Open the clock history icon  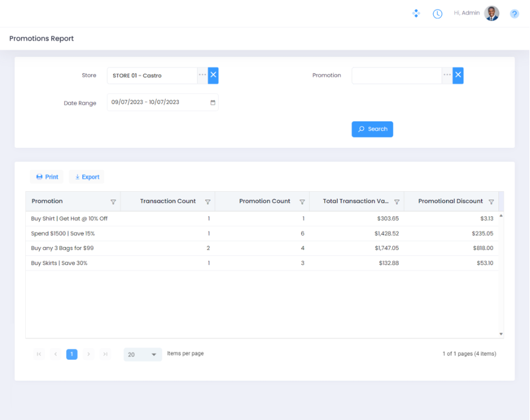coord(437,13)
